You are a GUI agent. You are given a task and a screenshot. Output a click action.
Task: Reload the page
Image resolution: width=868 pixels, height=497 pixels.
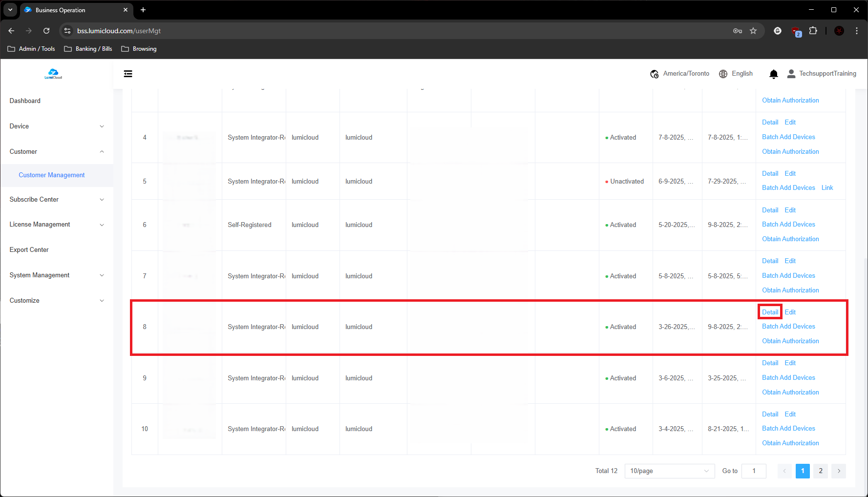point(46,31)
